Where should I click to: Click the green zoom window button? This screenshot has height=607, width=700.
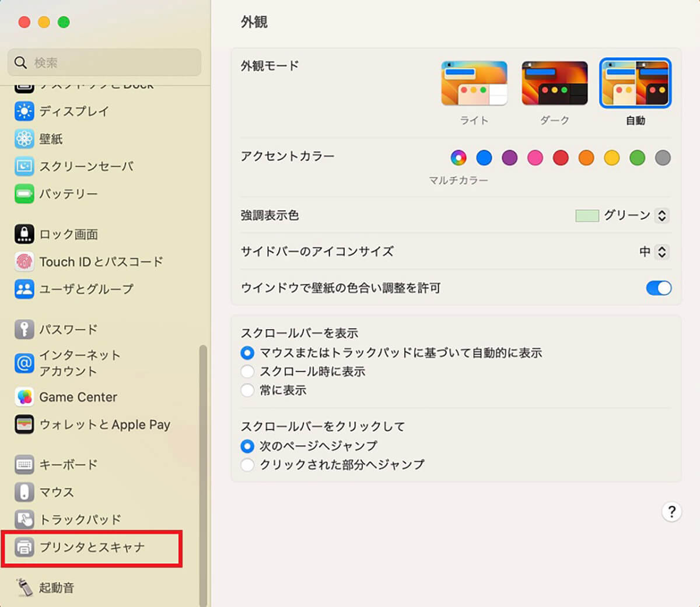pos(64,22)
